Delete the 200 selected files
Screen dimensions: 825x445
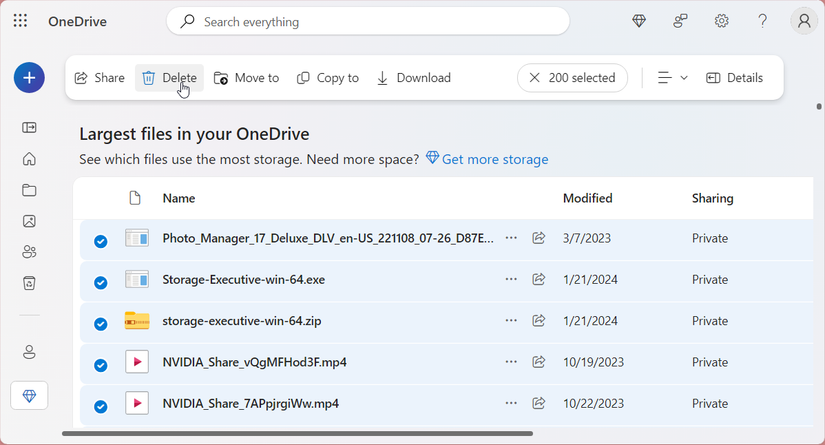coord(169,78)
